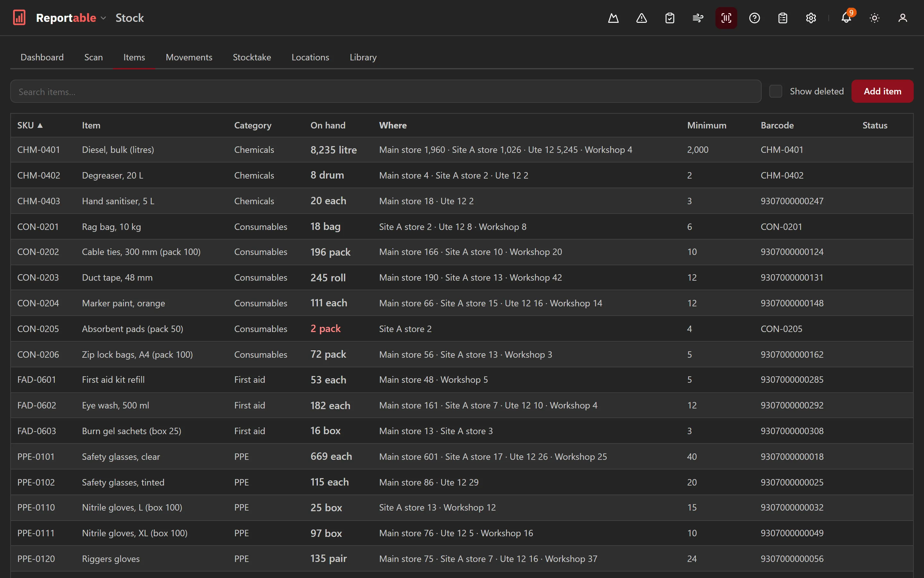
Task: Sort by the SKU column header
Action: (x=30, y=125)
